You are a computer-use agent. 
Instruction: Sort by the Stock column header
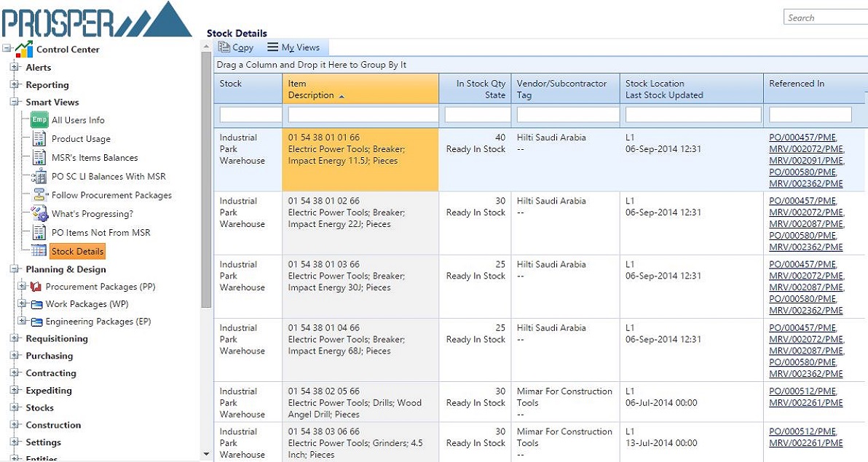248,89
